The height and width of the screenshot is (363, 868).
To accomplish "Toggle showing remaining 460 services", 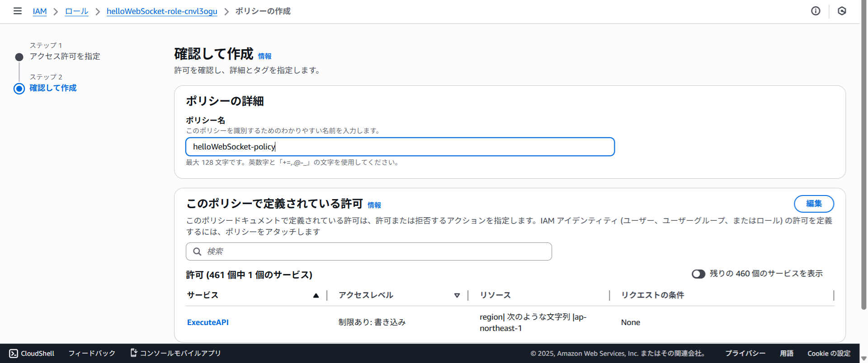I will click(698, 274).
